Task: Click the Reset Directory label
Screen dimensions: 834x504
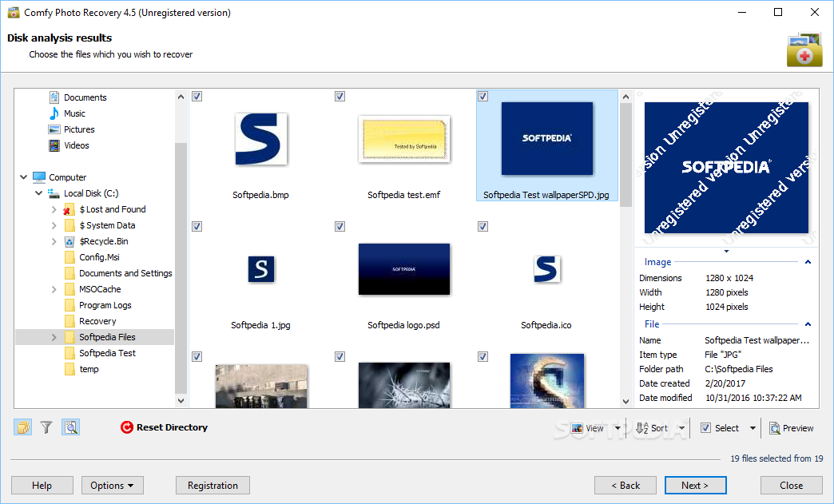Action: 172,427
